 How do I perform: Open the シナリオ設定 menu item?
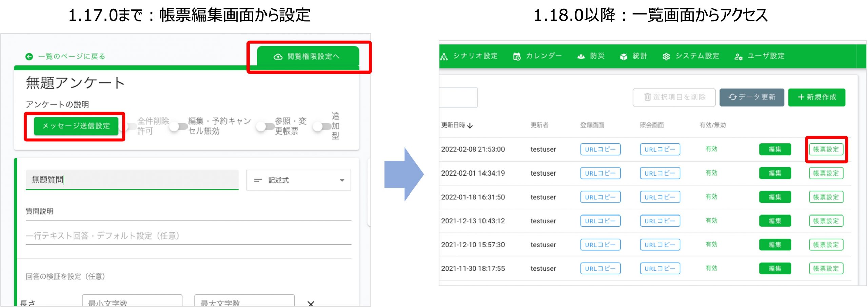[x=475, y=56]
